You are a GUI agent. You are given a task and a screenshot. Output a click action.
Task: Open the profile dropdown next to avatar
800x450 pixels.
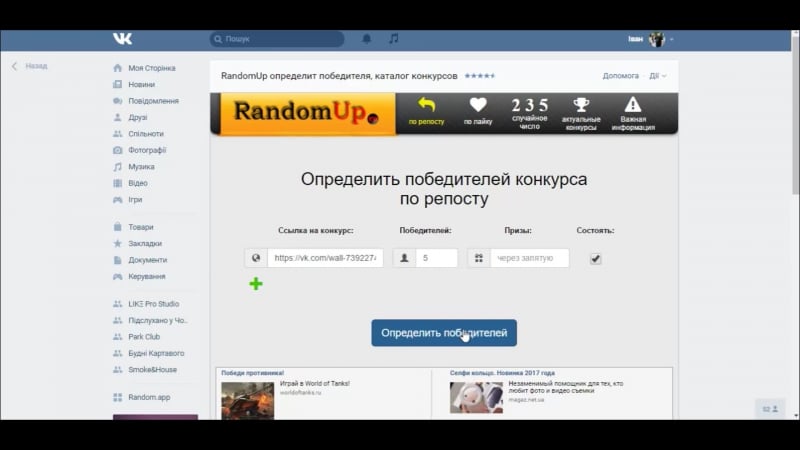(671, 39)
